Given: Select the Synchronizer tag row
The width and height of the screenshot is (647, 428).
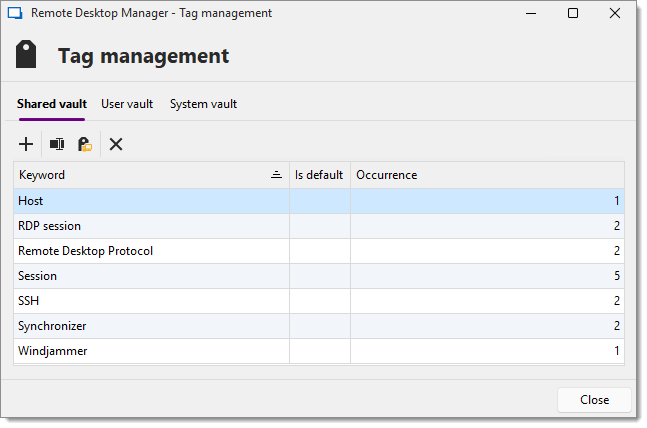Looking at the screenshot, I should [319, 326].
